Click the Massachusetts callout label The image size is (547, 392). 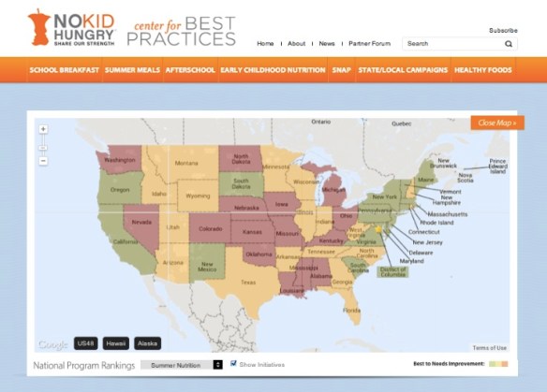tap(448, 214)
